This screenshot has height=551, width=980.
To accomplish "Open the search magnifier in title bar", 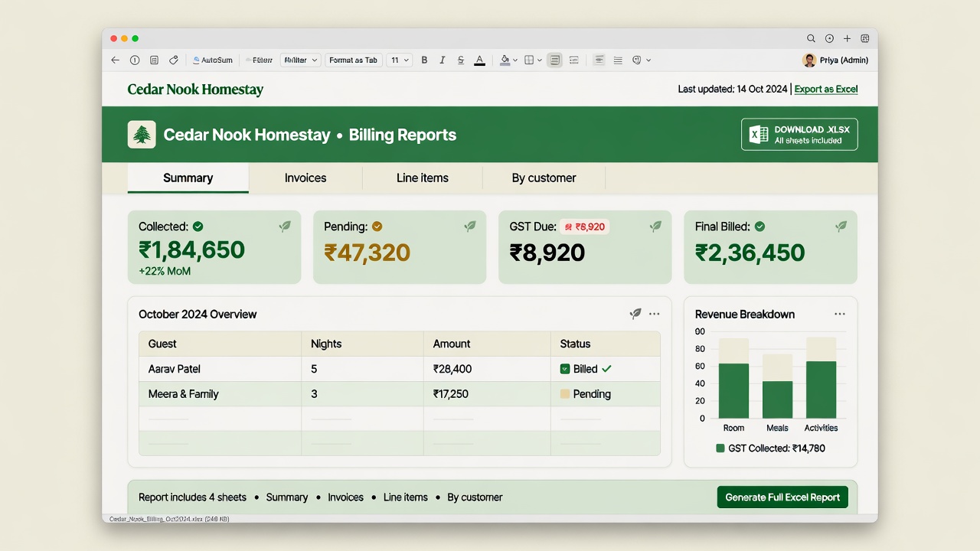I will pos(812,38).
